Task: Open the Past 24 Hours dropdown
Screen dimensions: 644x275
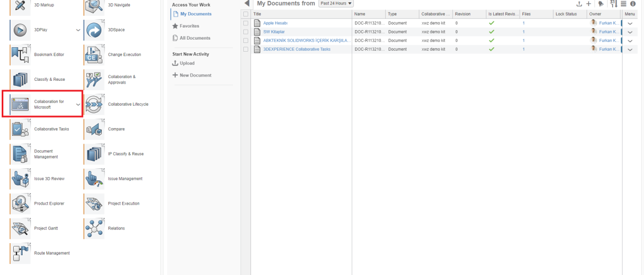Action: pyautogui.click(x=336, y=4)
